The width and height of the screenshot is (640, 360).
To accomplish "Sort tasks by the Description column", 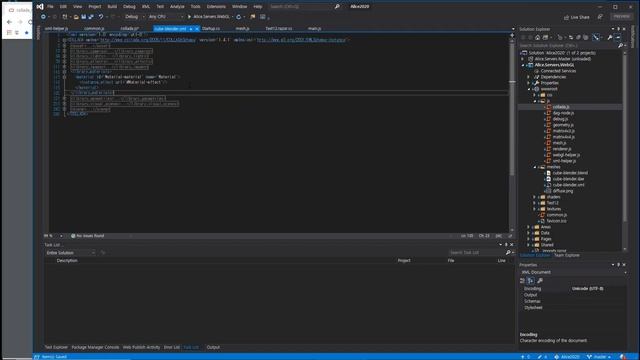I will click(67, 260).
